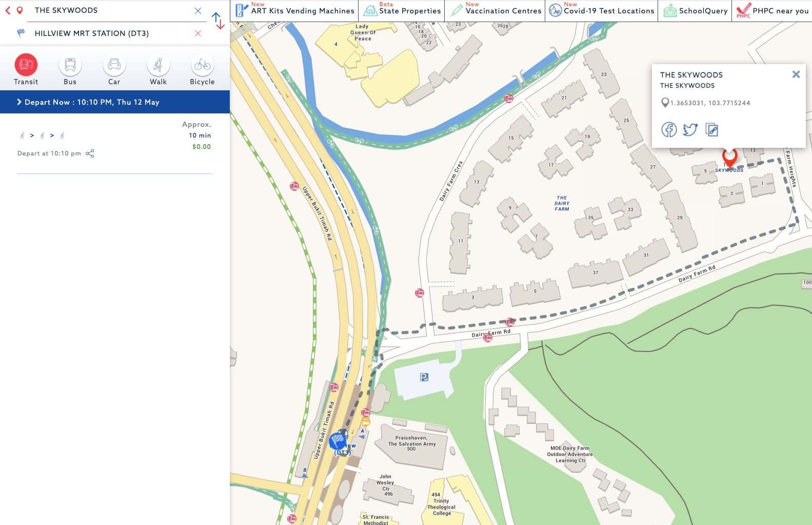Image resolution: width=812 pixels, height=525 pixels.
Task: Click Hillview DT3 checkered destination marker
Action: point(338,441)
